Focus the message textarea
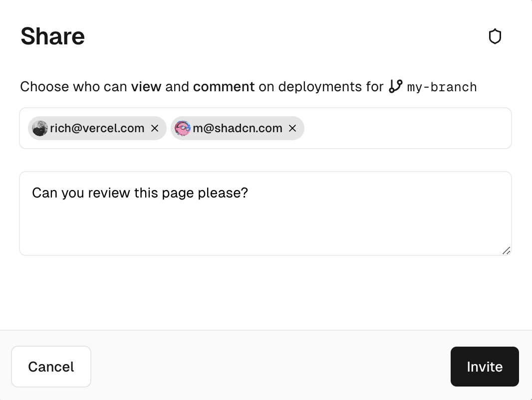 [265, 224]
